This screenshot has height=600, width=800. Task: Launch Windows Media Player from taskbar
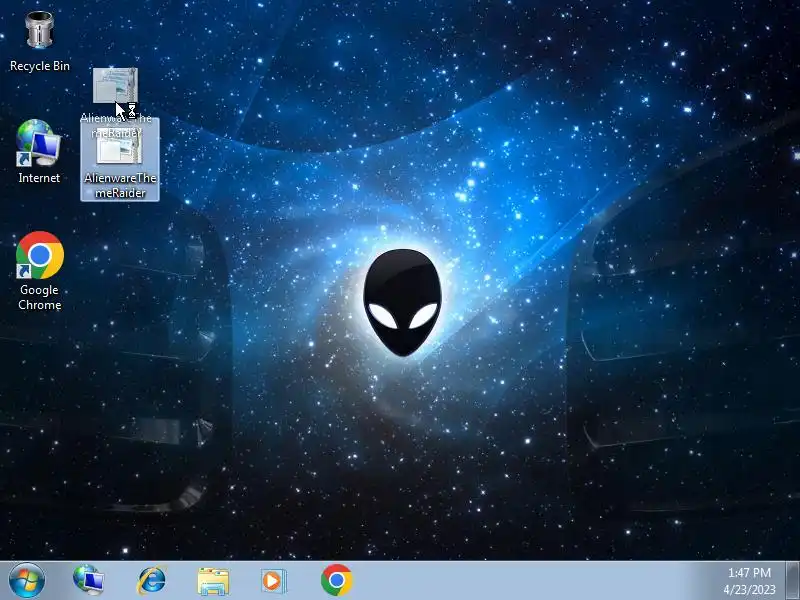[x=273, y=581]
